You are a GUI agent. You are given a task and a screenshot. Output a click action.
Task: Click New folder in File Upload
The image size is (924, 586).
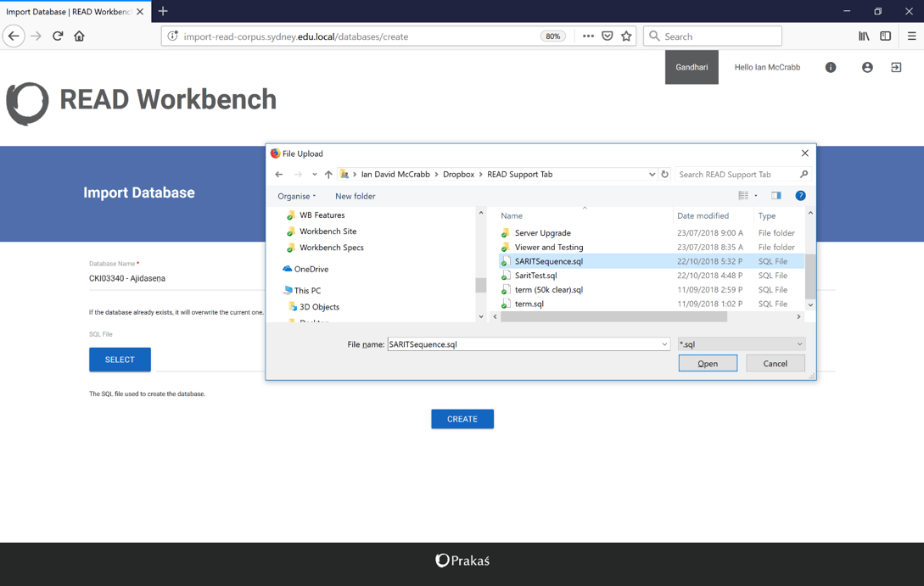pyautogui.click(x=355, y=196)
